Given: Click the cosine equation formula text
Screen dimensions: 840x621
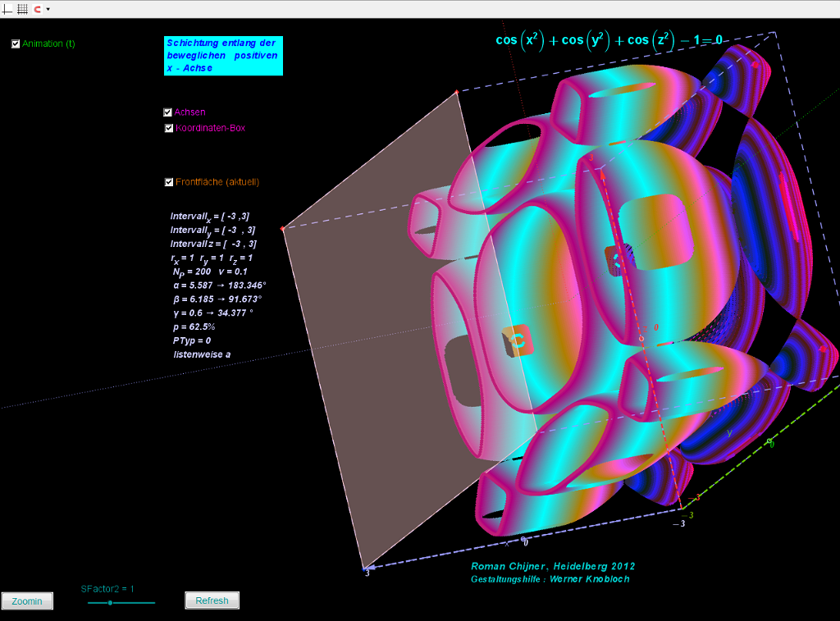Looking at the screenshot, I should point(609,39).
